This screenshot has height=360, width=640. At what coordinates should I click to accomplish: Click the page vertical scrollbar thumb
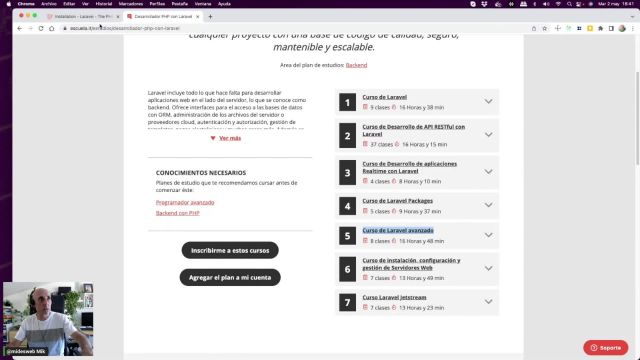637,118
